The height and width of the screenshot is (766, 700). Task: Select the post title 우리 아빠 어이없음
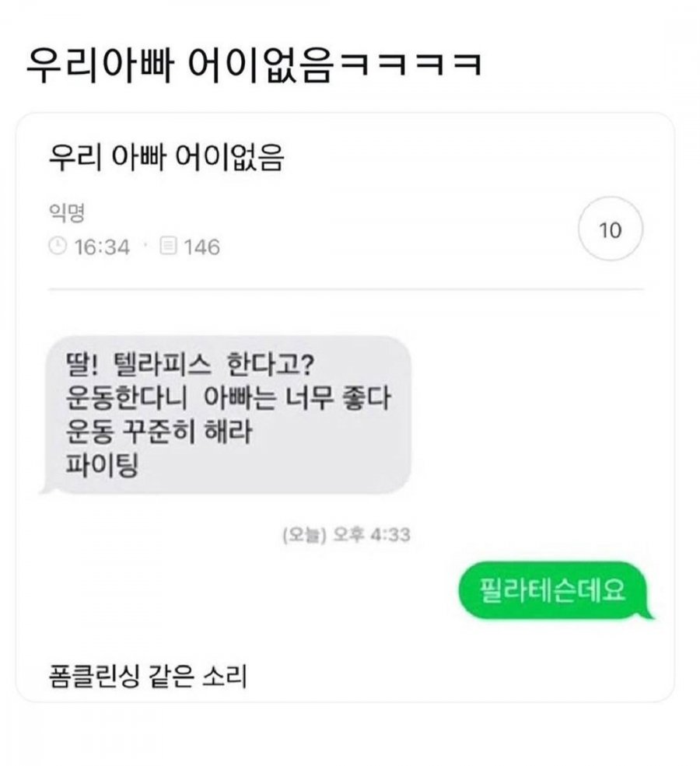pos(166,157)
